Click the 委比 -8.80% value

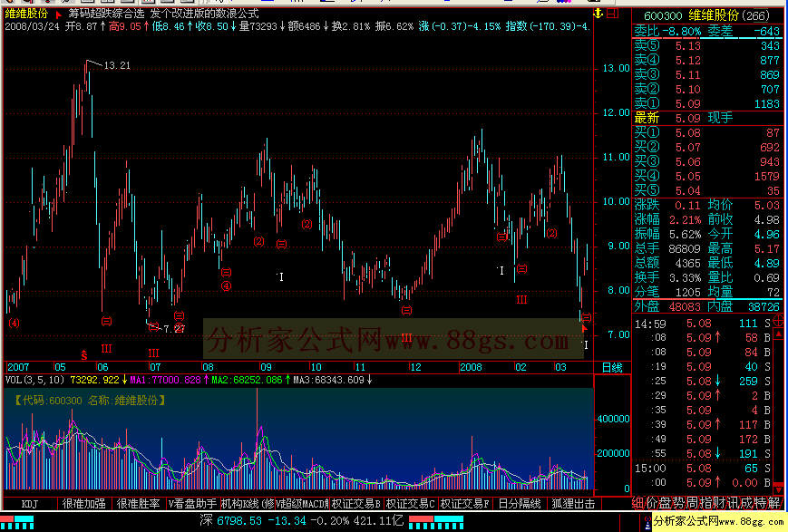pos(682,32)
